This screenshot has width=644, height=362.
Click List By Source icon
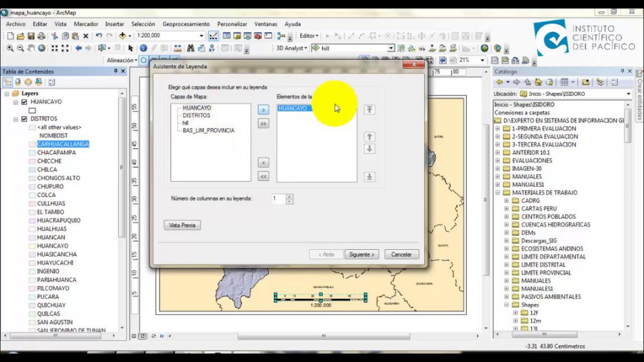17,82
